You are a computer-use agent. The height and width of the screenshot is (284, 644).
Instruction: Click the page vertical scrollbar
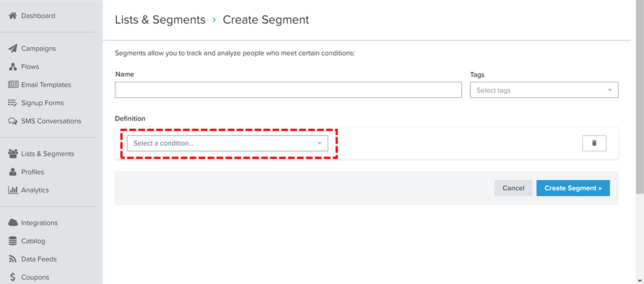(639, 97)
